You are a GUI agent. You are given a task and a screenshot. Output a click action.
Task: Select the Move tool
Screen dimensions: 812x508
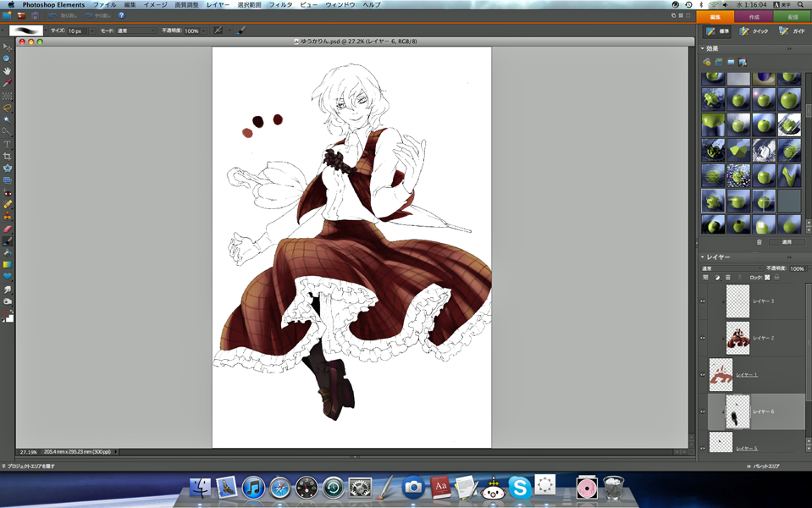(8, 47)
